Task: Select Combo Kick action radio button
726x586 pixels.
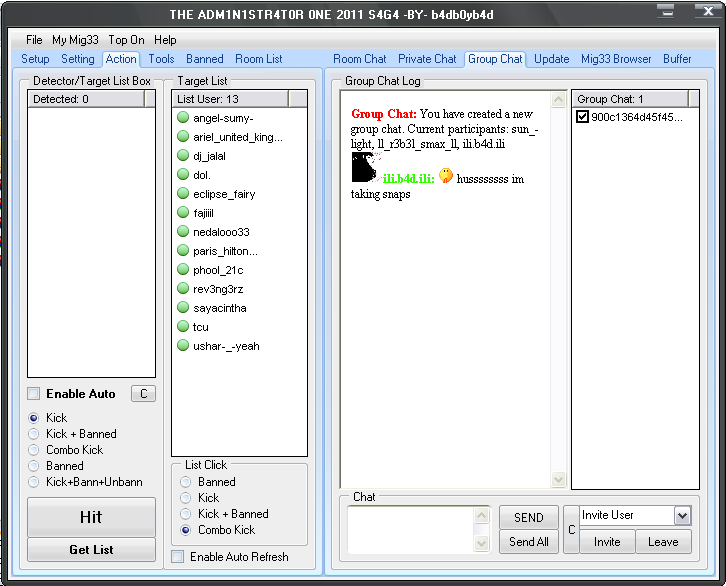Action: tap(33, 450)
